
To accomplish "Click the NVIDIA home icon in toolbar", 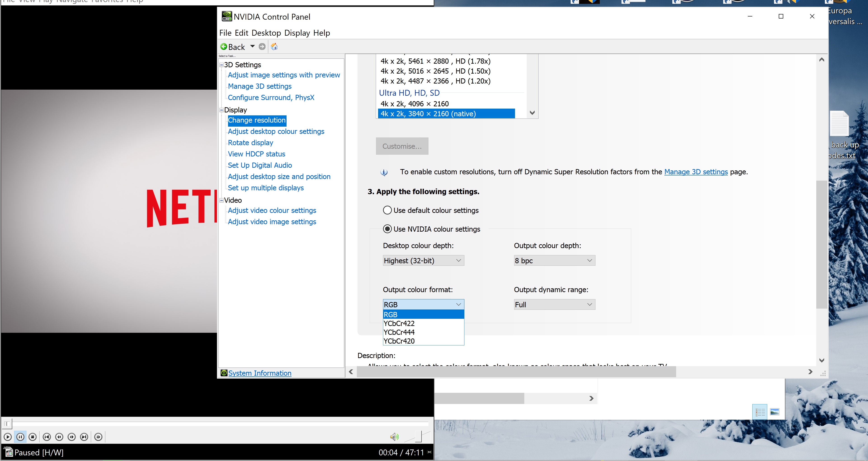I will [x=274, y=47].
